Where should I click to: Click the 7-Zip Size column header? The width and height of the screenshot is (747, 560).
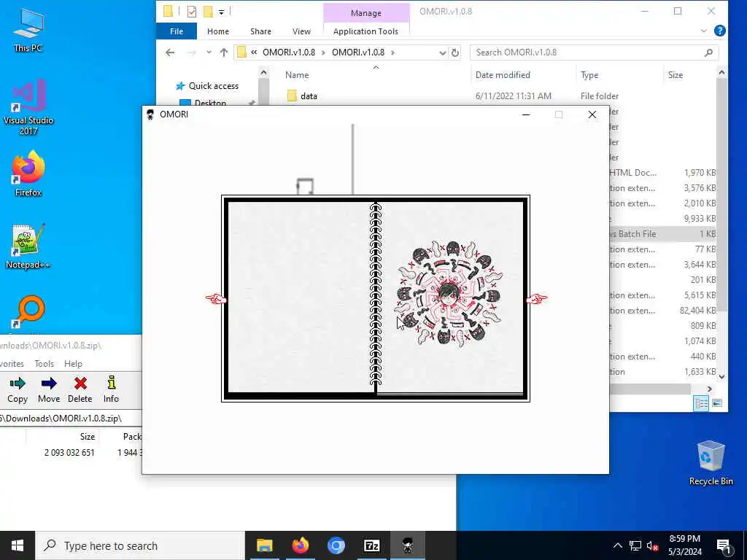[x=88, y=436]
